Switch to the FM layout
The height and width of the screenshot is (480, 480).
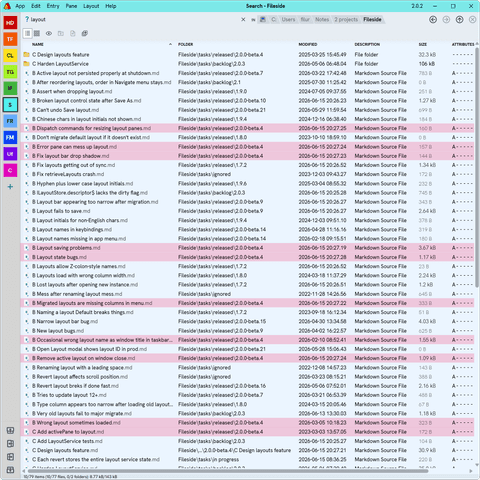coord(10,137)
